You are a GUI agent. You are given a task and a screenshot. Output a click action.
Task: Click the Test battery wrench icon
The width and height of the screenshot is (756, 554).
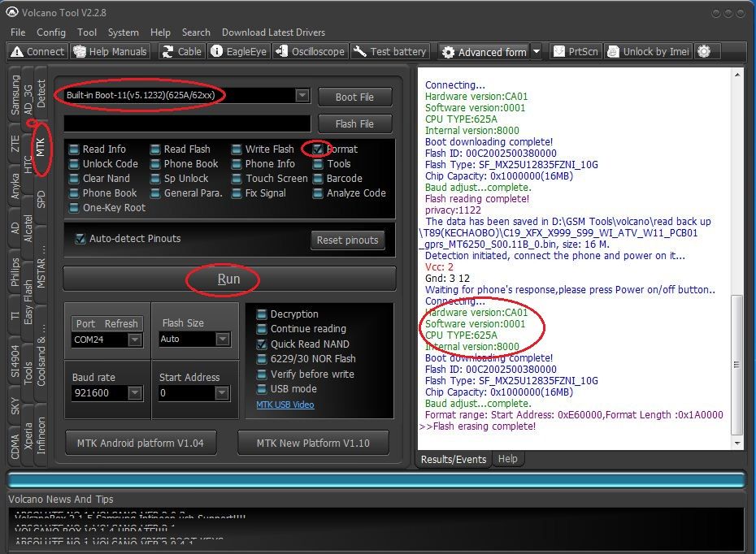[360, 51]
